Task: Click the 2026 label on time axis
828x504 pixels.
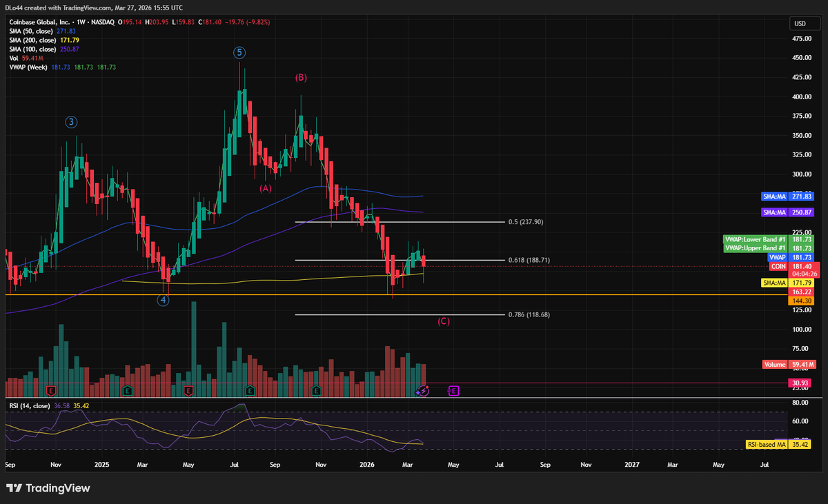Action: 366,465
